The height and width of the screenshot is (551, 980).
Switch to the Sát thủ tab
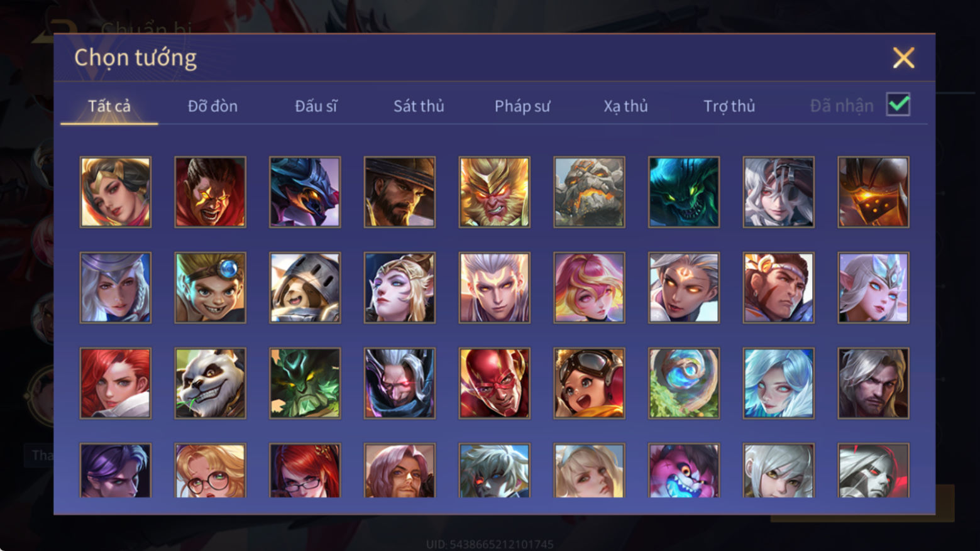coord(419,106)
